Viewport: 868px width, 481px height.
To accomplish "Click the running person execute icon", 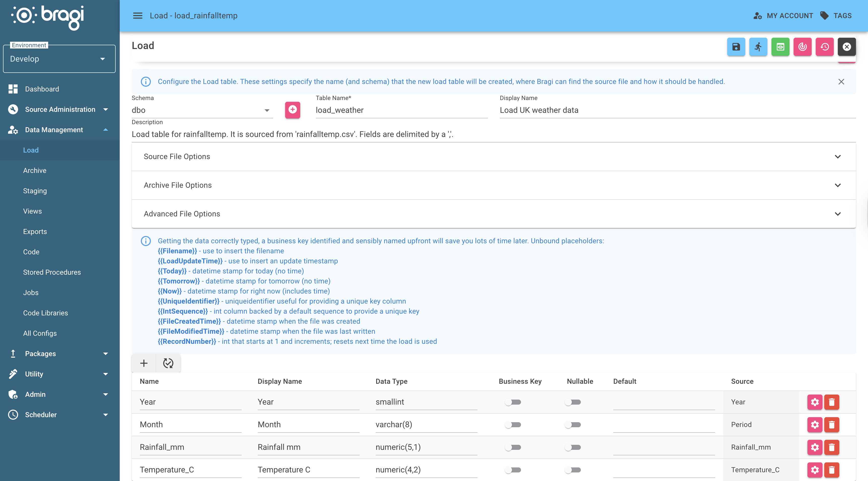I will 758,46.
